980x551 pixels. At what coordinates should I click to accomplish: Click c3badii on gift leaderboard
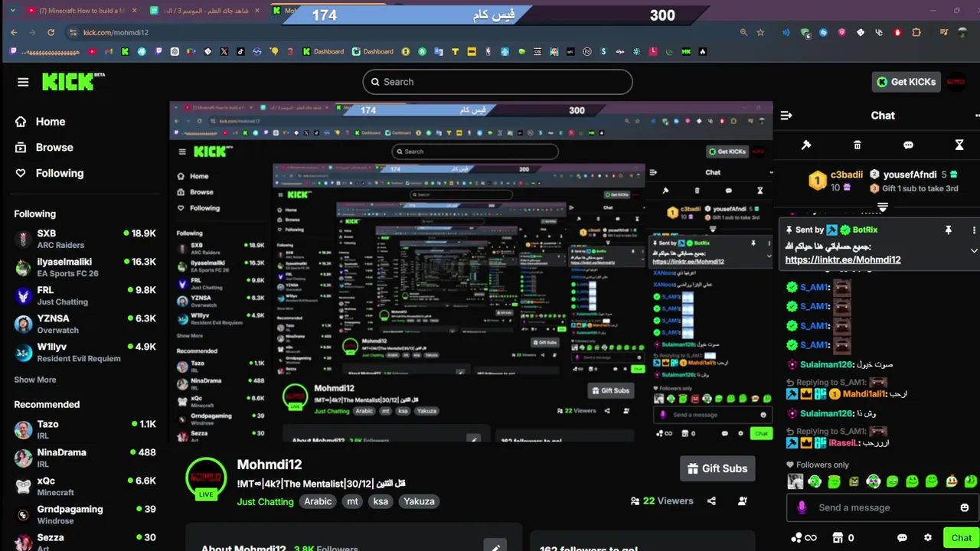(x=847, y=174)
